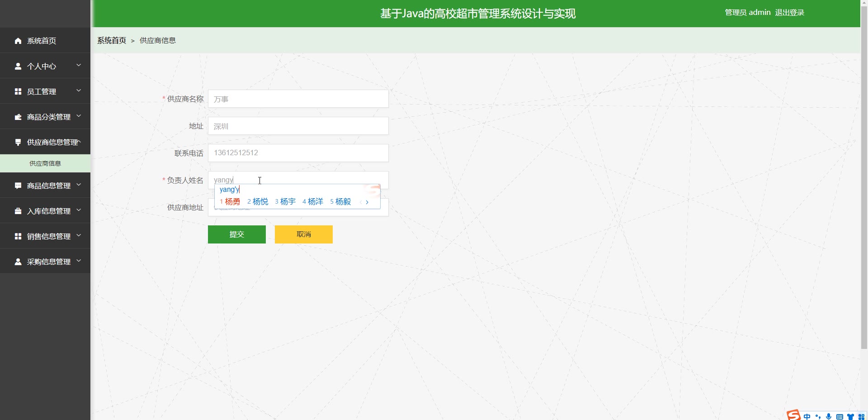Click the person icon beside 个人中心
This screenshot has height=420, width=868.
[x=18, y=66]
